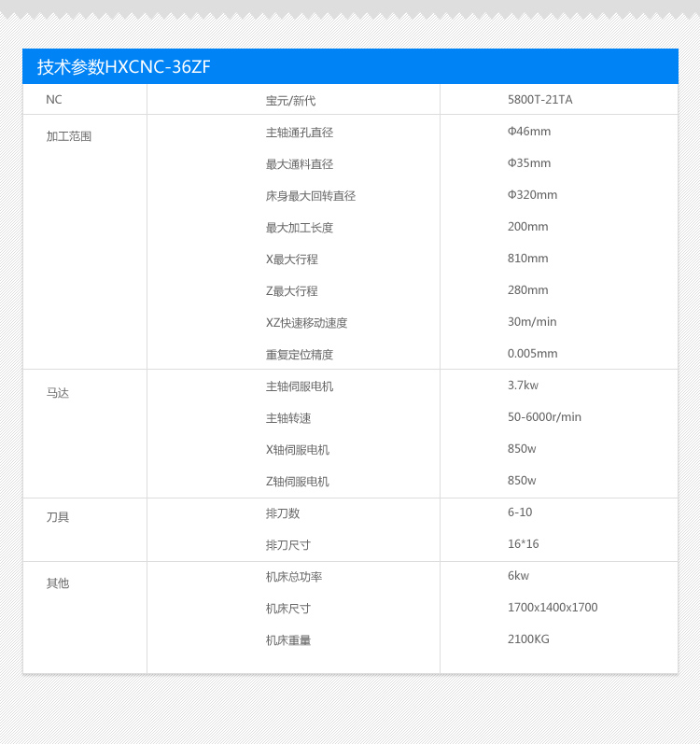Select the value 3.7kw
This screenshot has width=700, height=744.
pyautogui.click(x=523, y=386)
